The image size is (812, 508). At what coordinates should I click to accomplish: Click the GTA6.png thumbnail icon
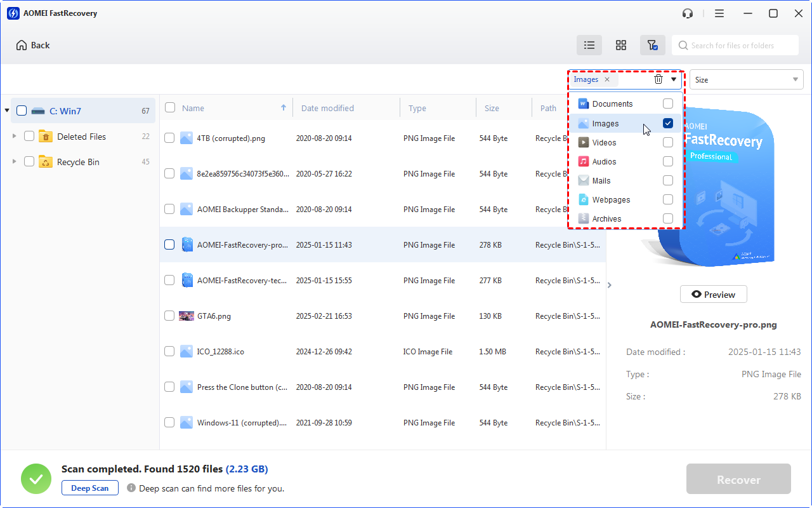coord(187,316)
